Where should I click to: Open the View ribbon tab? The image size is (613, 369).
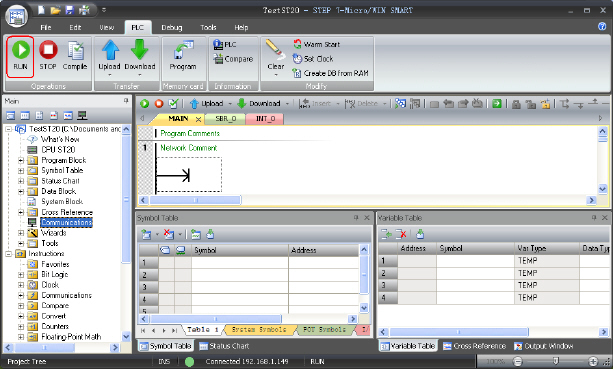click(x=106, y=27)
